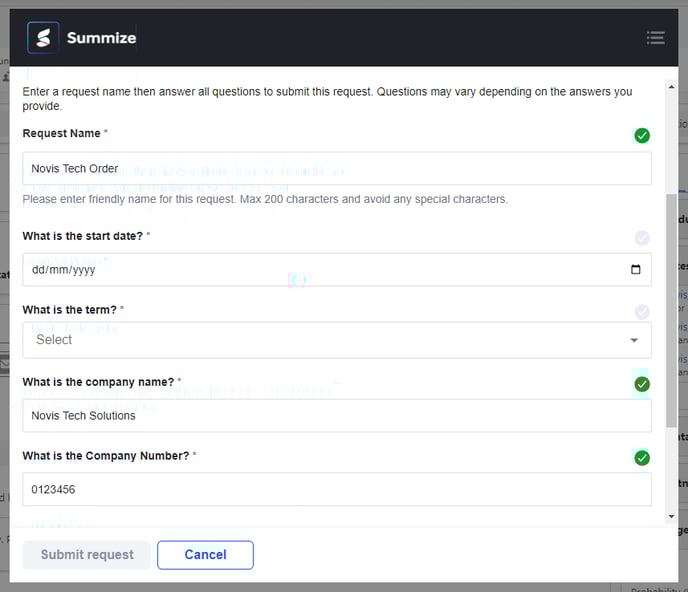Open the hamburger menu in header
Viewport: 688px width, 592px height.
[655, 38]
